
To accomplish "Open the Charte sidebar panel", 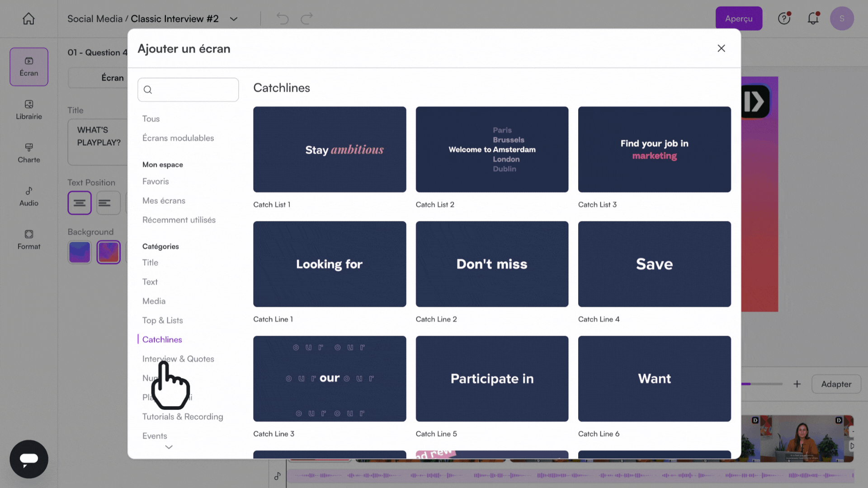I will point(29,153).
